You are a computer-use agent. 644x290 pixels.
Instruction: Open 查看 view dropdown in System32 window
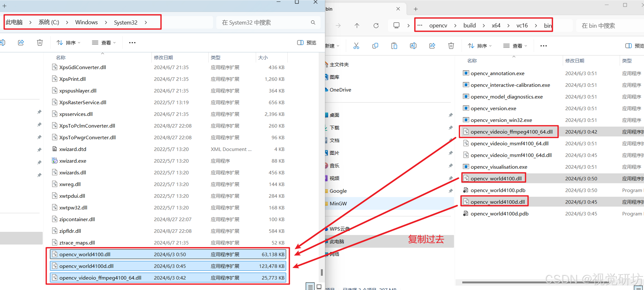point(104,43)
